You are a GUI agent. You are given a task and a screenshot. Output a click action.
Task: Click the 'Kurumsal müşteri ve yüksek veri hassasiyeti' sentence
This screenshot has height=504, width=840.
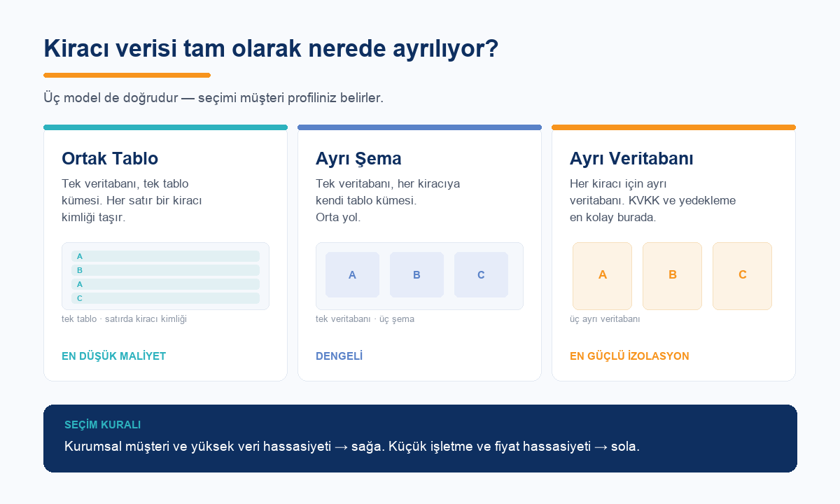pyautogui.click(x=352, y=447)
